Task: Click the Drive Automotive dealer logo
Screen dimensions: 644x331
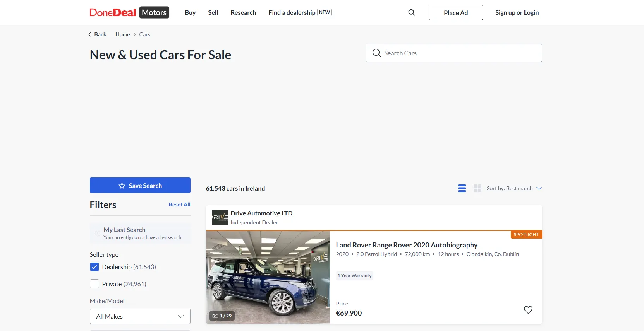Action: (x=220, y=218)
